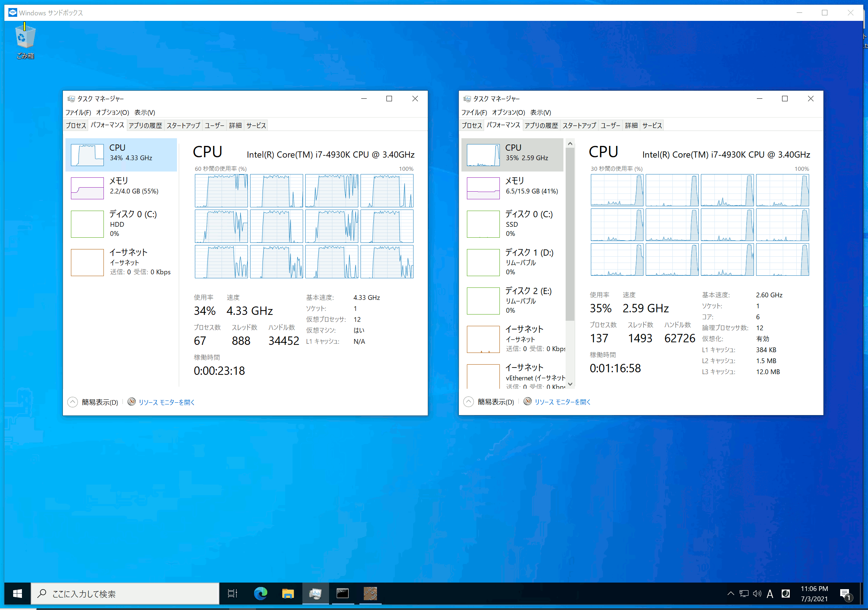The height and width of the screenshot is (610, 868).
Task: Switch to Startup tab in right Task Manager
Action: (x=579, y=125)
